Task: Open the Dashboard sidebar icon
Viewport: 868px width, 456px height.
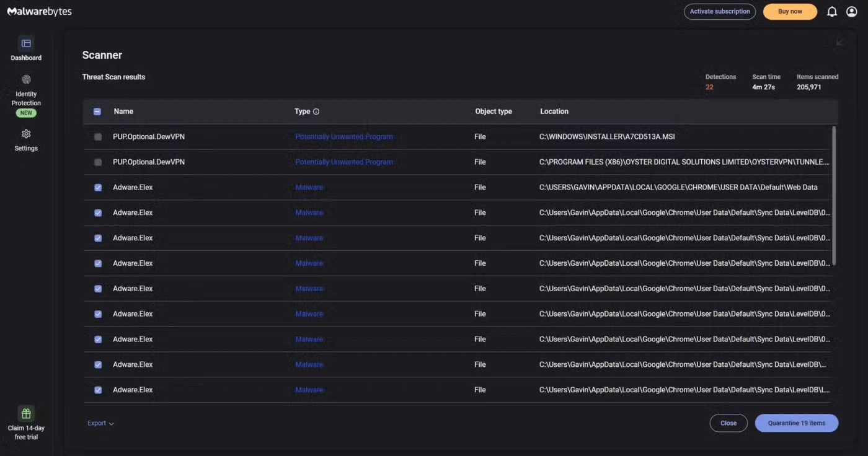Action: (26, 43)
